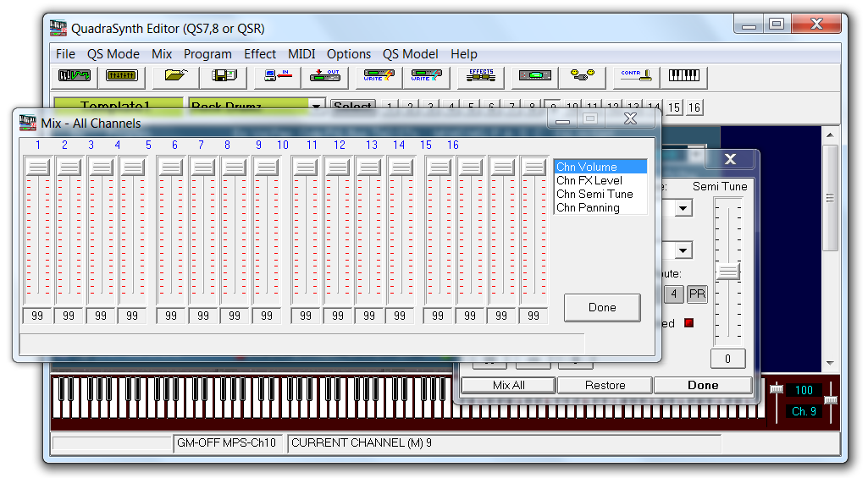Click the MIDI OUT send icon
The height and width of the screenshot is (478, 868).
(325, 76)
